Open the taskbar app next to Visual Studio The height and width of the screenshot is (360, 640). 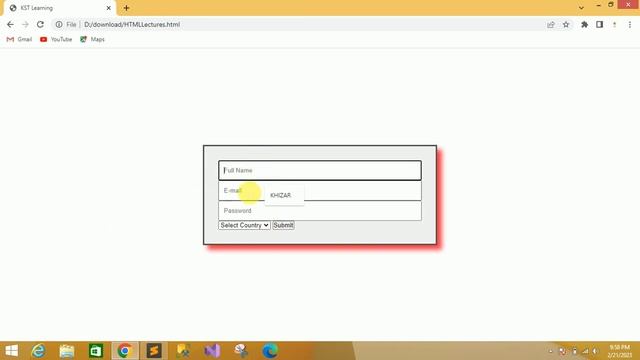pos(241,351)
